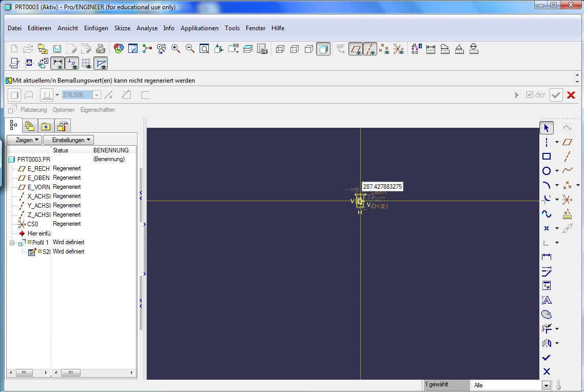
Task: Open the Platzierung panel
Action: 33,110
